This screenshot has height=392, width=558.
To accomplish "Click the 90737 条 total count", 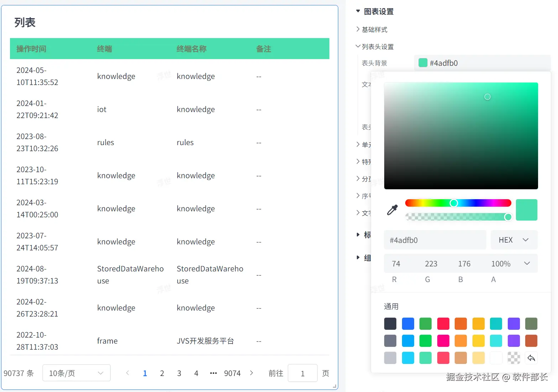I will (19, 373).
